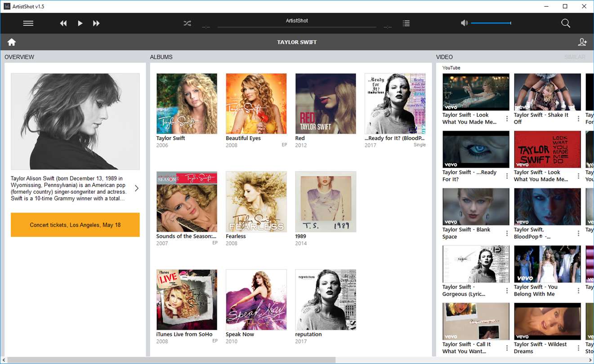The height and width of the screenshot is (364, 594).
Task: Play Look What You Made Me video thumbnail
Action: 476,92
